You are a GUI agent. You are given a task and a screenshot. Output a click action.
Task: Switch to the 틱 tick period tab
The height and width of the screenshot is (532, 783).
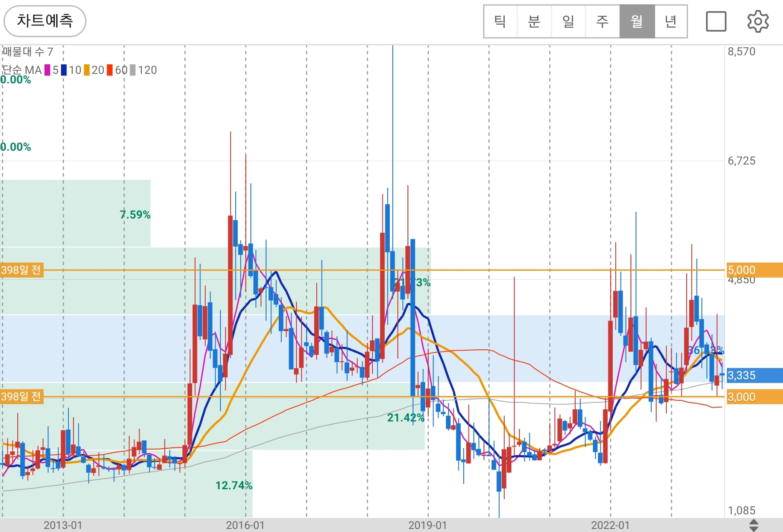point(500,21)
